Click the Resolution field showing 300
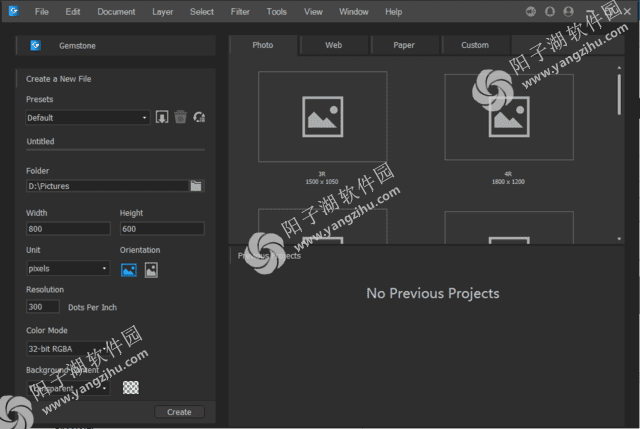Viewport: 640px width, 429px height. (43, 307)
